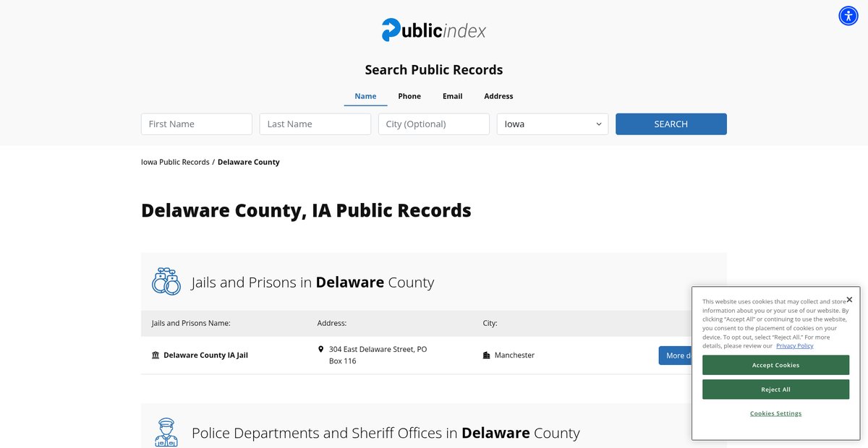
Task: Open the Privacy Policy link
Action: [x=795, y=345]
